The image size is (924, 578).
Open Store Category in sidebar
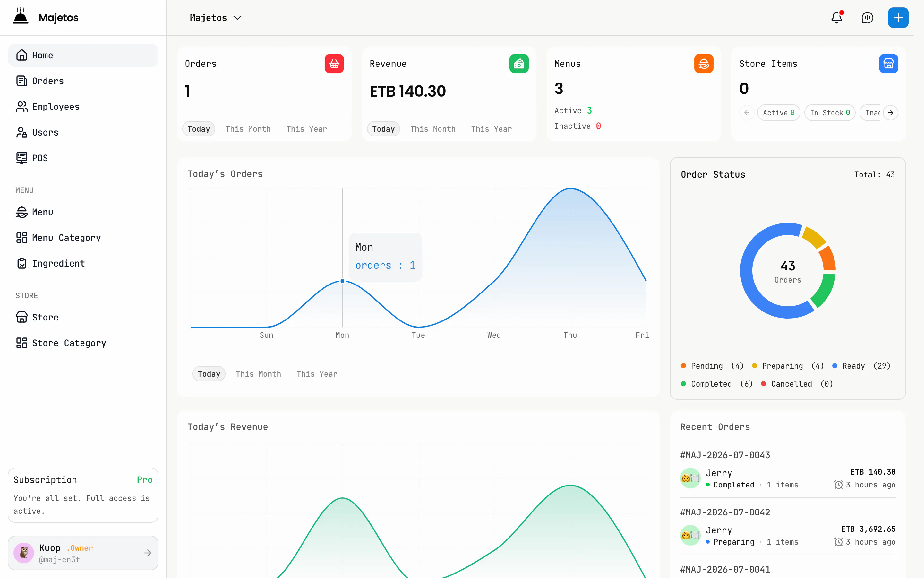point(83,343)
